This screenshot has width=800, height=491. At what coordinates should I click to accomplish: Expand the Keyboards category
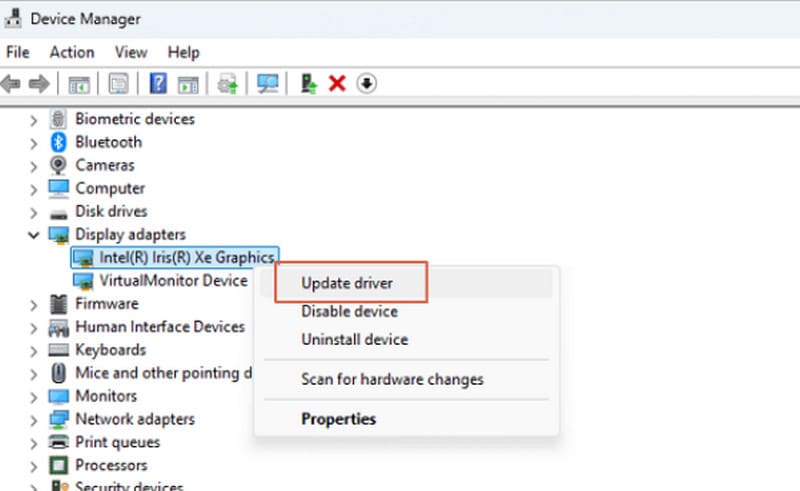[34, 350]
